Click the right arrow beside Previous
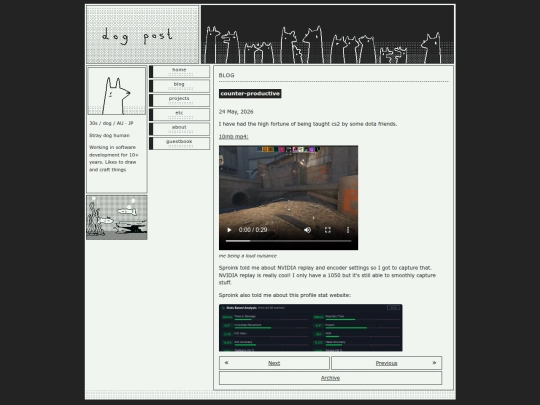Viewport: 540px width, 405px height. pyautogui.click(x=434, y=363)
